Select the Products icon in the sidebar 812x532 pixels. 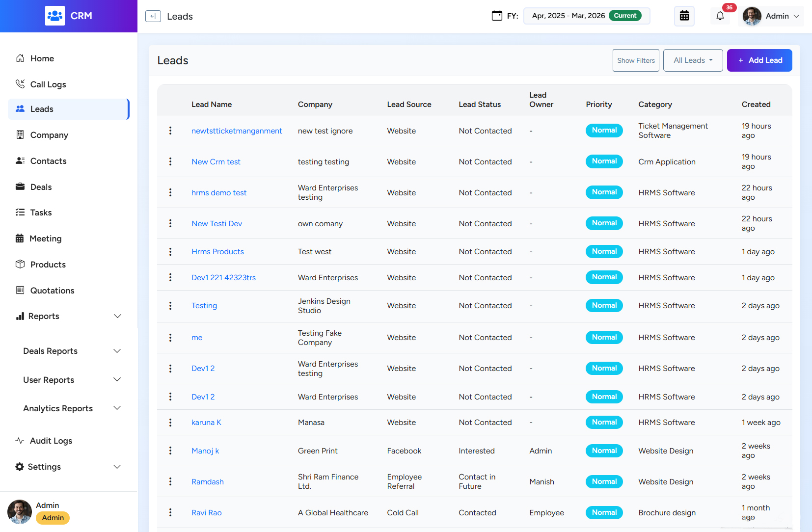20,264
